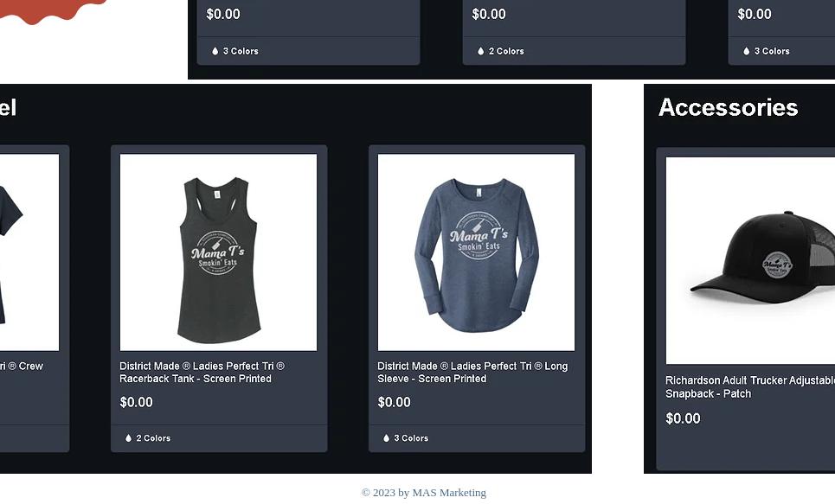Open the blue Long Sleeve shirt image

point(476,252)
